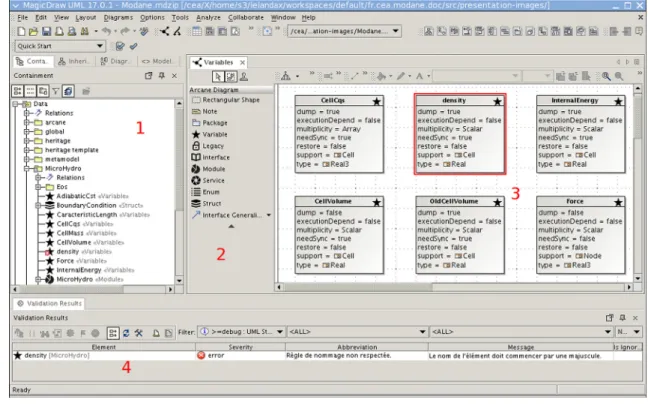Expand the Eos folder node

(38, 187)
